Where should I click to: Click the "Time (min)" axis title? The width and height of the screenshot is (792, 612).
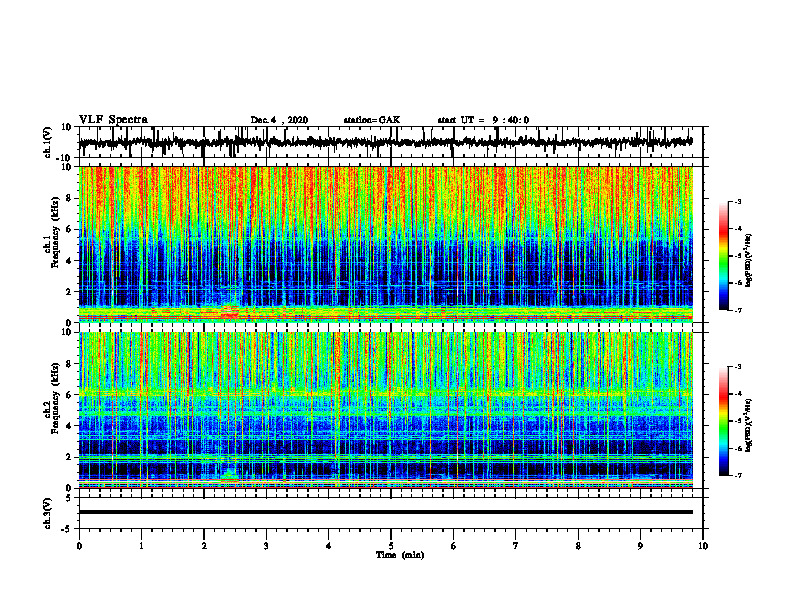400,555
